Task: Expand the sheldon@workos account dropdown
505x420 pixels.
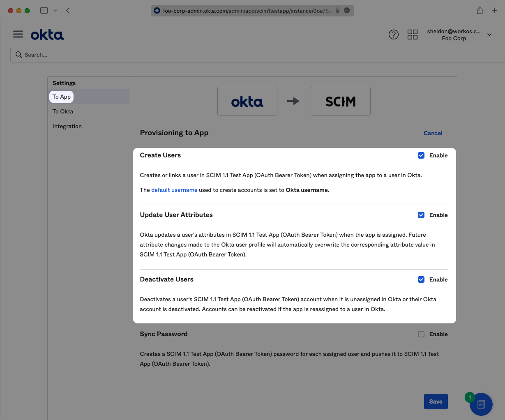Action: click(489, 35)
